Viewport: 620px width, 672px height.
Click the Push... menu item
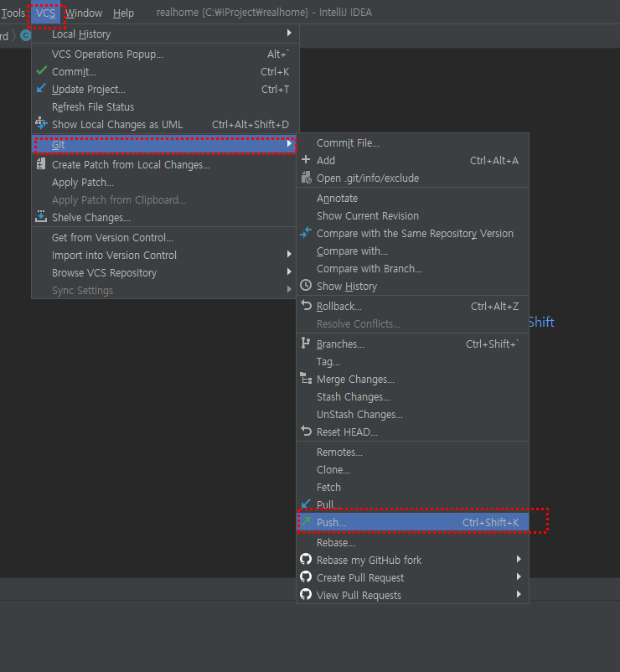click(412, 522)
